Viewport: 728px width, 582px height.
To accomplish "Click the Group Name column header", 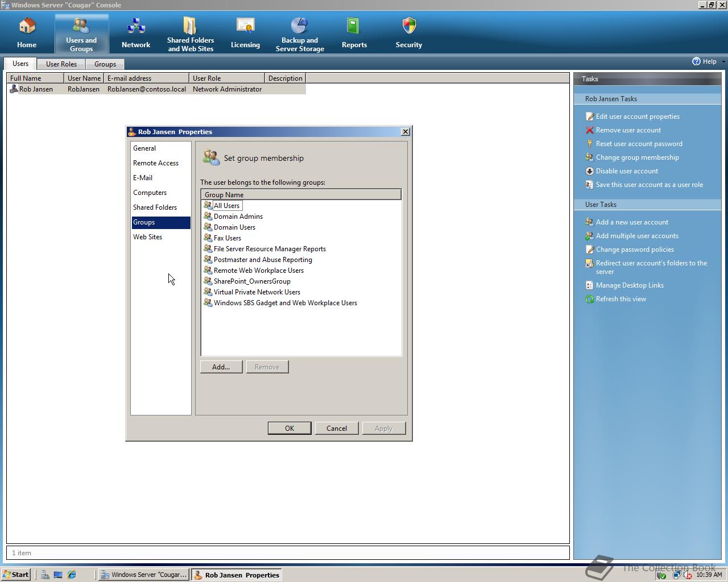I will pyautogui.click(x=301, y=195).
